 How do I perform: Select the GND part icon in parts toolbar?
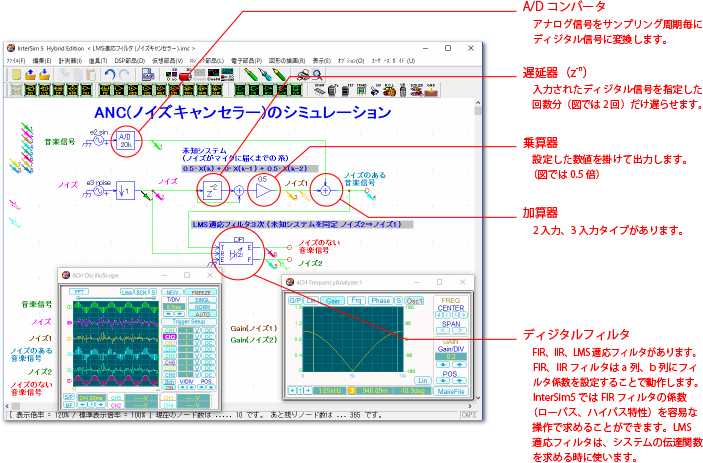click(x=431, y=90)
